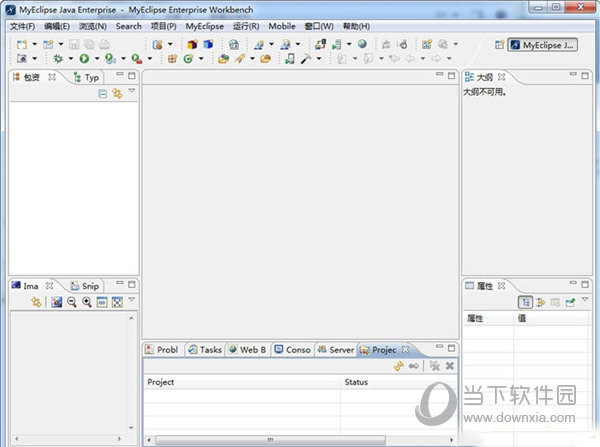Open the 编辑(E) menu
Viewport: 600px width, 447px height.
click(57, 26)
